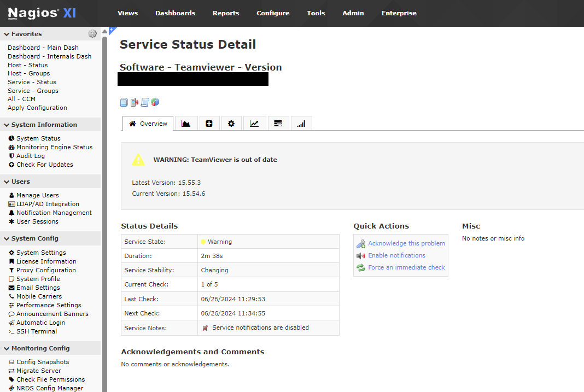Open Service - Groups favorite
584x392 pixels.
(33, 91)
